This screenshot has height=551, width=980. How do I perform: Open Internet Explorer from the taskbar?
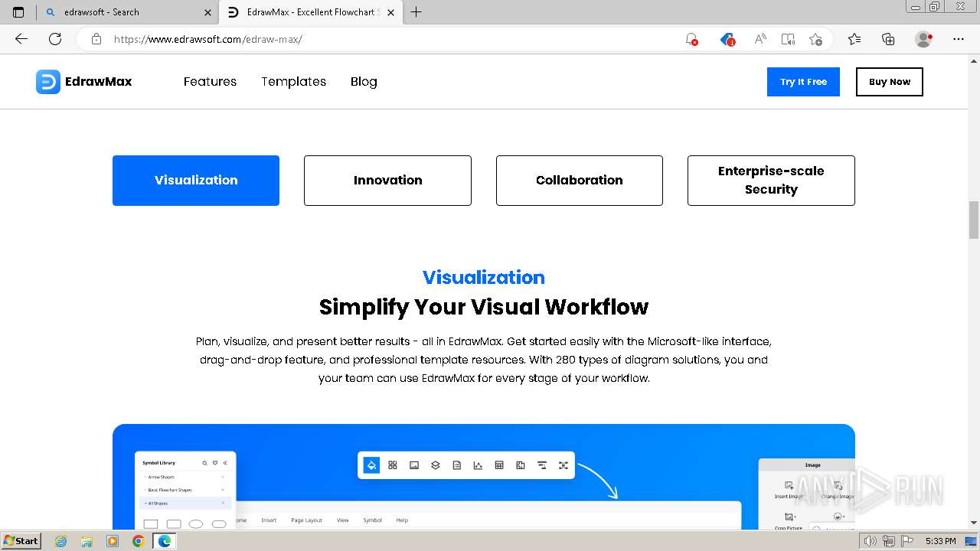60,541
